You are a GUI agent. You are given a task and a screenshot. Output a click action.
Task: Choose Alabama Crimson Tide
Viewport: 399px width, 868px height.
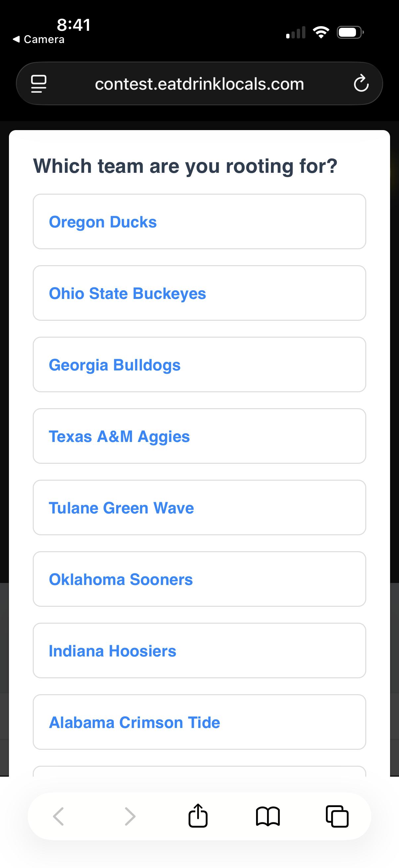(x=199, y=722)
